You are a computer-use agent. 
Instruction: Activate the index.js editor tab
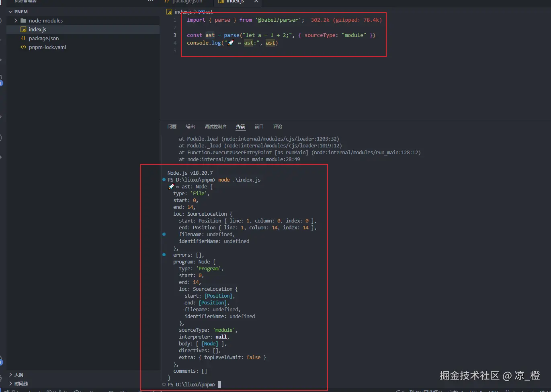tap(235, 2)
